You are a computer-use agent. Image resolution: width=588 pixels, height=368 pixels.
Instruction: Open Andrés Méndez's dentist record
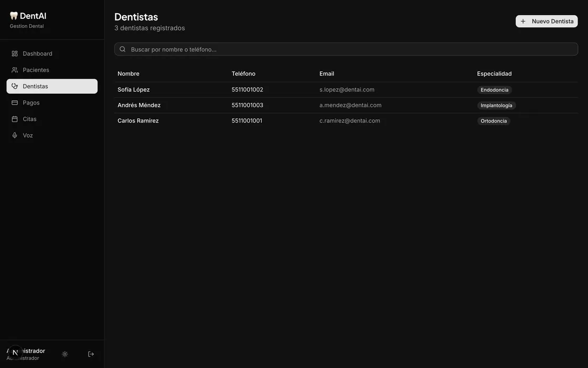click(x=139, y=105)
